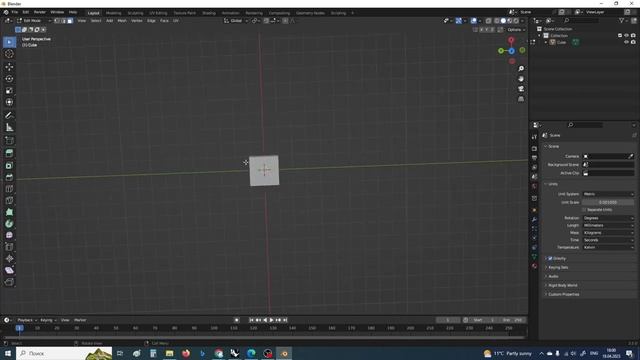The height and width of the screenshot is (360, 640).
Task: Switch to the UV Editing workspace tab
Action: 158,13
